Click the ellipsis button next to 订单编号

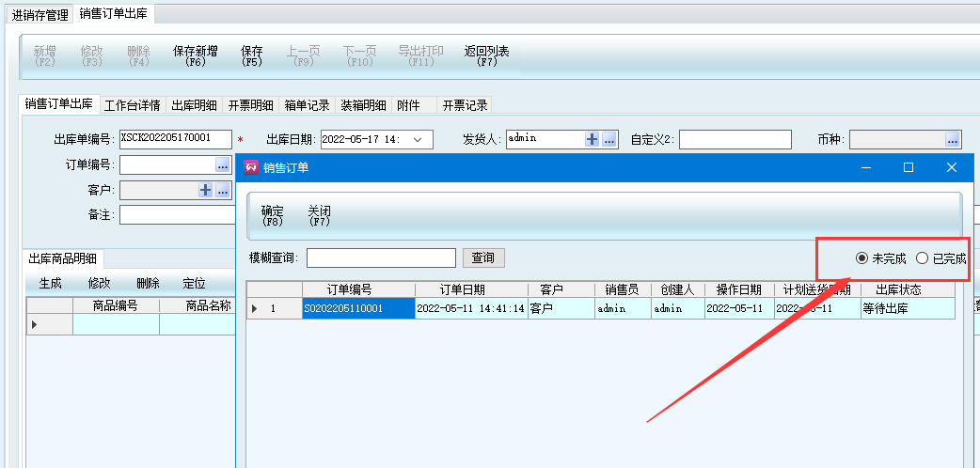click(222, 165)
